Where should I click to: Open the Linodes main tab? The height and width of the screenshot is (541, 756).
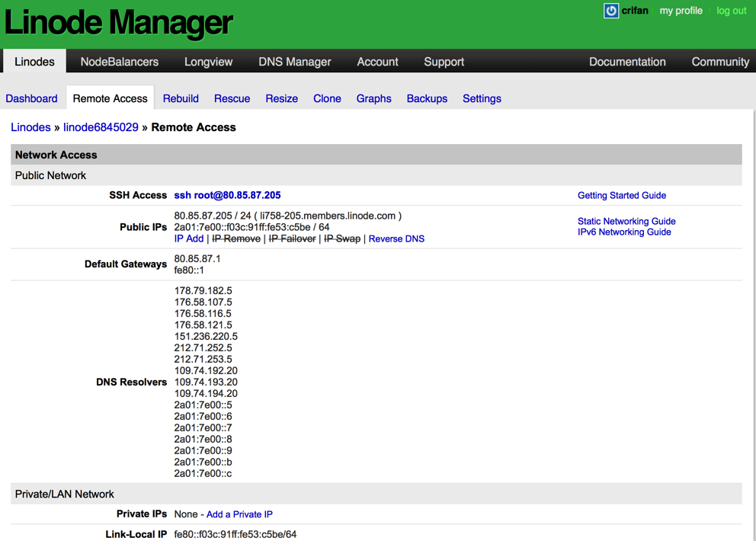(x=34, y=62)
